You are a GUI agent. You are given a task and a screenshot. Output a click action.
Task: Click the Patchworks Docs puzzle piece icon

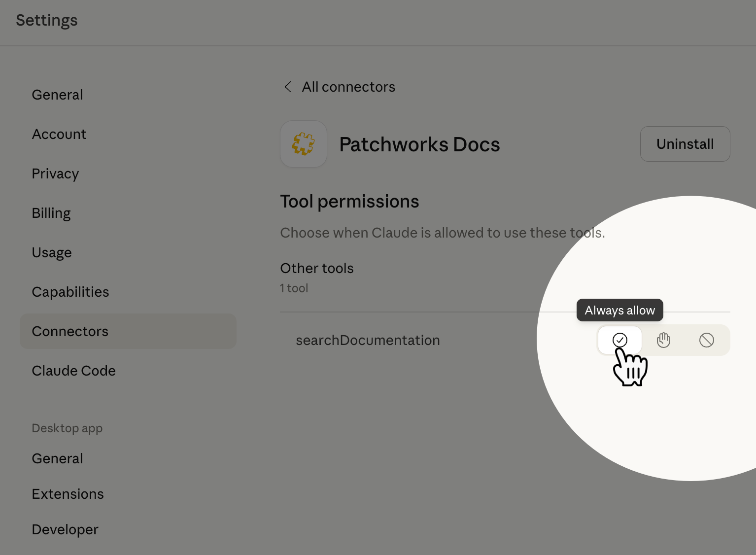[x=303, y=144]
